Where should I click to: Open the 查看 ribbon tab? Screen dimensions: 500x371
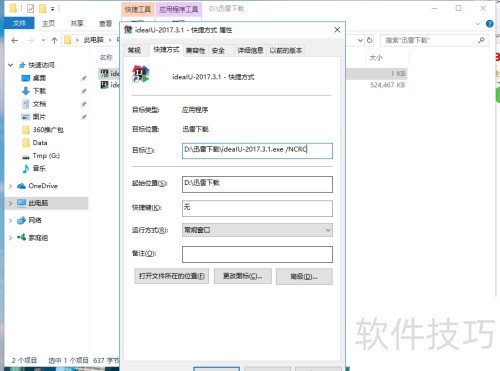(106, 23)
